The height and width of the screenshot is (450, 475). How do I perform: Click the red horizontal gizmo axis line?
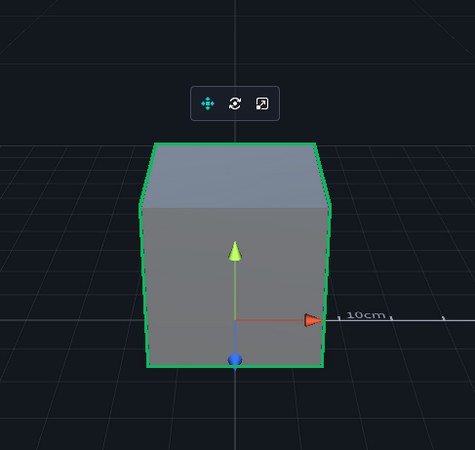[x=270, y=320]
